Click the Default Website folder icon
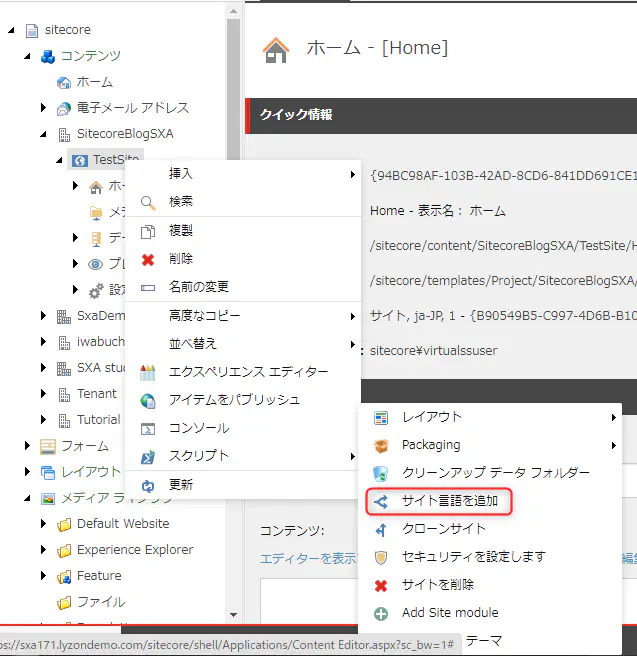Image resolution: width=637 pixels, height=656 pixels. pos(64,524)
